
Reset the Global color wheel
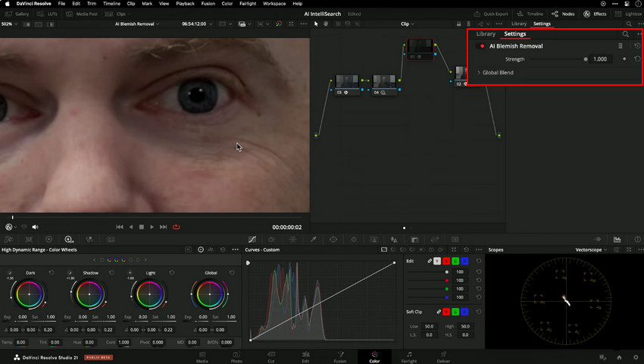[x=232, y=273]
